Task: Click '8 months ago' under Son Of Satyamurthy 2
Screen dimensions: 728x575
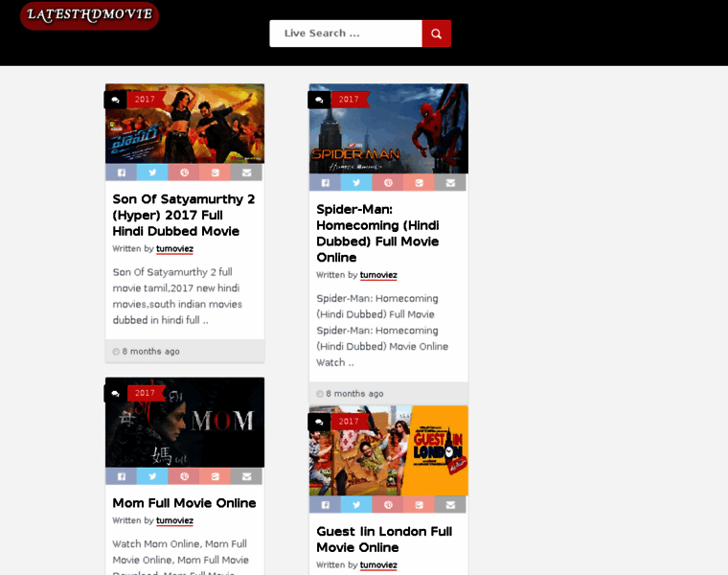Action: [x=150, y=352]
